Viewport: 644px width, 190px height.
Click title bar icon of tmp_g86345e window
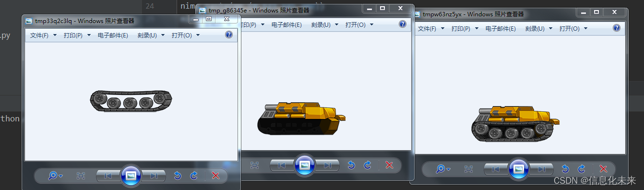pyautogui.click(x=203, y=10)
